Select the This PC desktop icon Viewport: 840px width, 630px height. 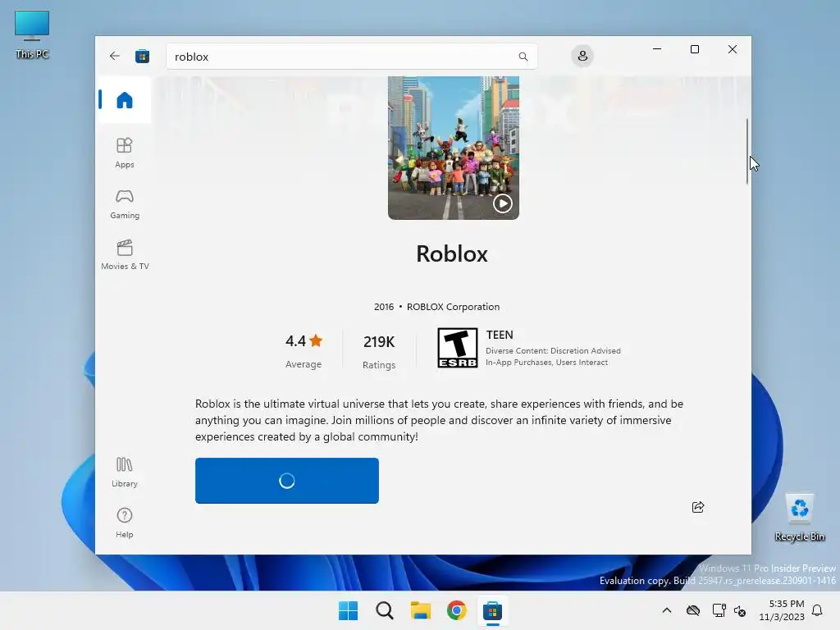(x=32, y=34)
